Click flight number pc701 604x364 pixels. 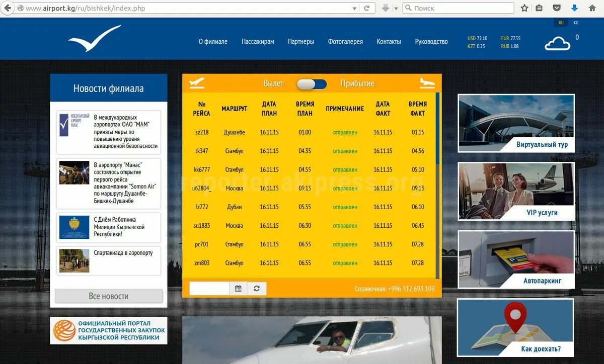[202, 244]
